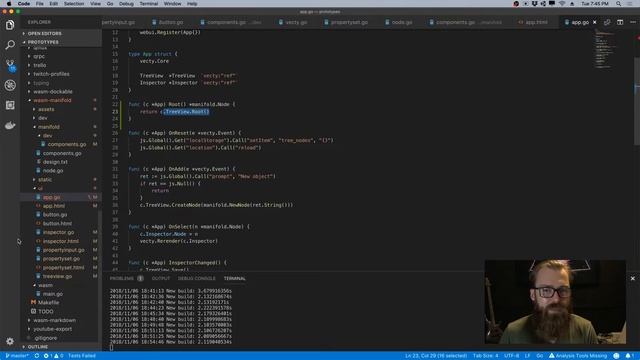Image resolution: width=640 pixels, height=360 pixels.
Task: Click Tab Size: 4 indicator
Action: pos(485,356)
